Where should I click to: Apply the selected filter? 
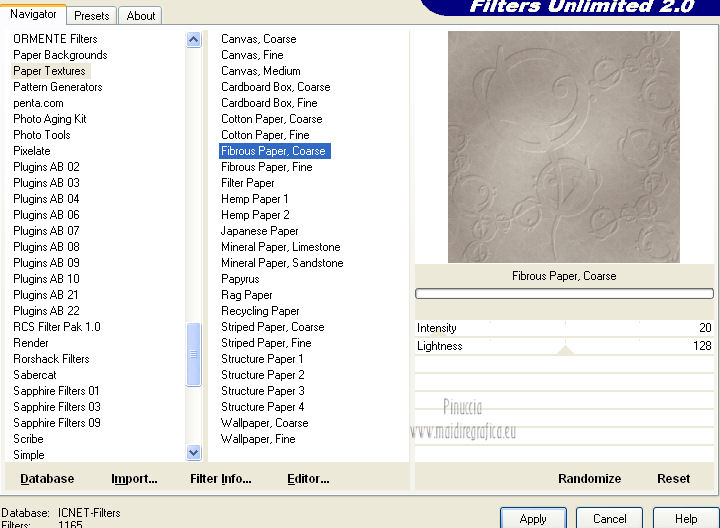click(x=533, y=518)
